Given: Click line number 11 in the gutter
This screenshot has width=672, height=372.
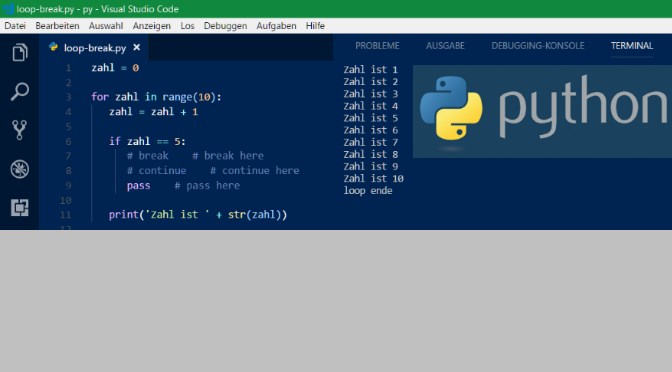Looking at the screenshot, I should 65,215.
